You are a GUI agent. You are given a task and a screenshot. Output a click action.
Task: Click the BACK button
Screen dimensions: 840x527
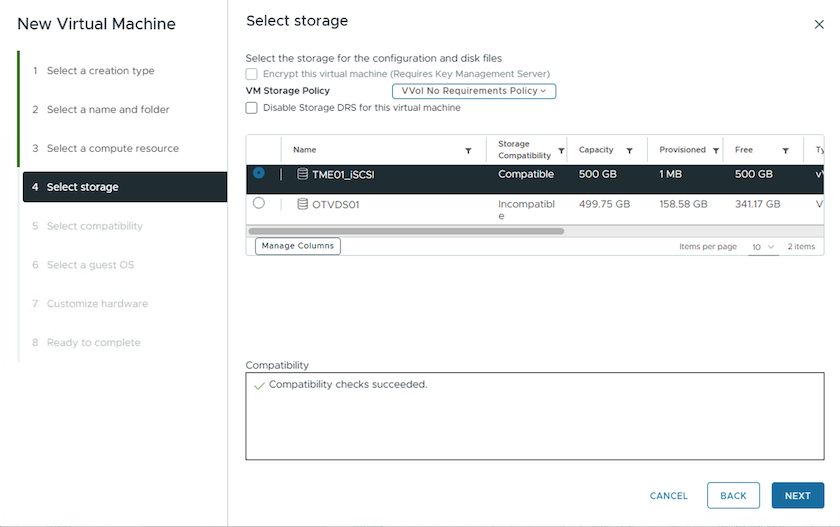733,495
